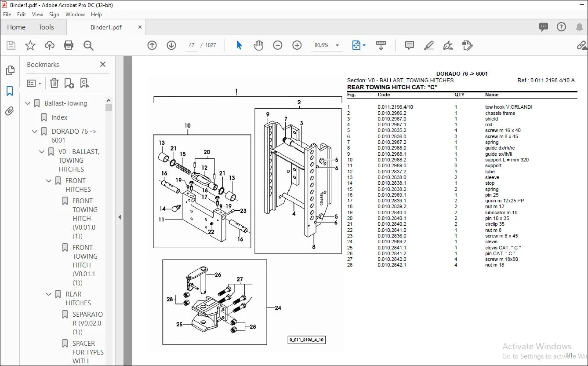Image resolution: width=588 pixels, height=366 pixels.
Task: Collapse the navigation pane with the arrow
Action: 120,217
